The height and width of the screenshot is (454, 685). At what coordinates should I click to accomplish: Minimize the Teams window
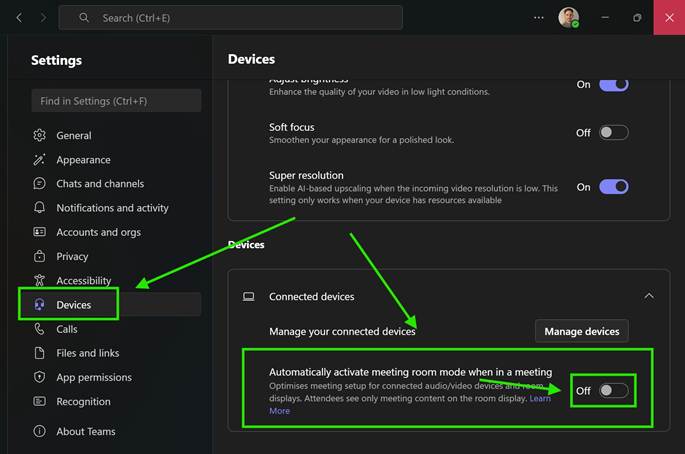[605, 17]
